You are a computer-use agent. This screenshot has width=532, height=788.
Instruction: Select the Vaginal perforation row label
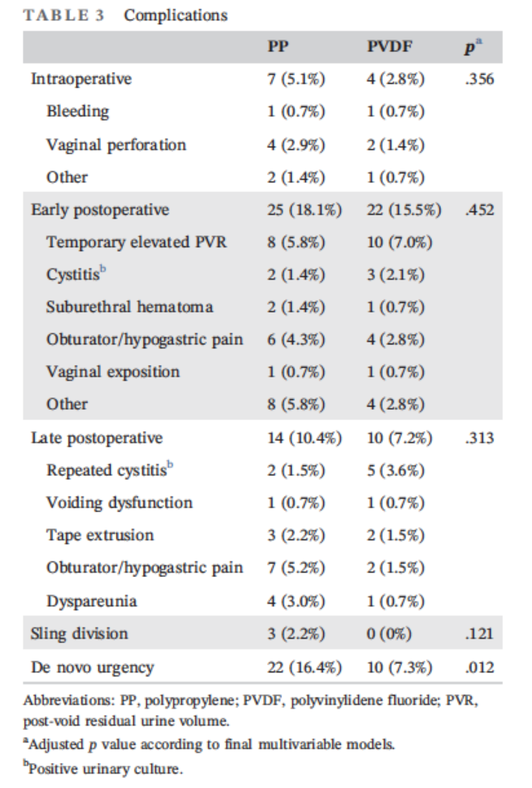coord(116,145)
